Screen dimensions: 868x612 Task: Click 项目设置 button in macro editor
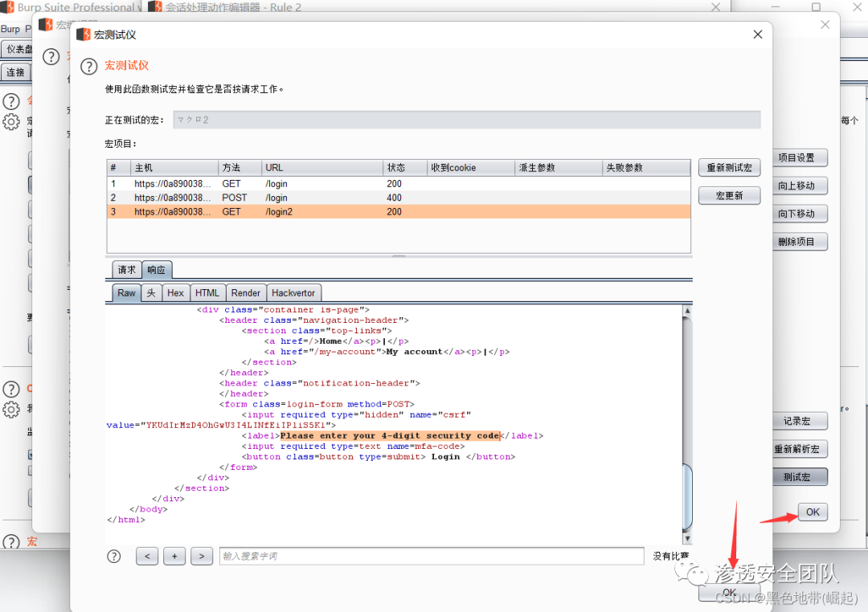click(x=796, y=157)
